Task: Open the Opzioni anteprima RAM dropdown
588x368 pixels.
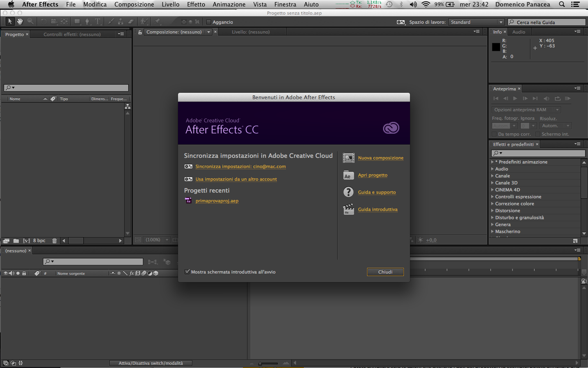Action: pyautogui.click(x=526, y=110)
